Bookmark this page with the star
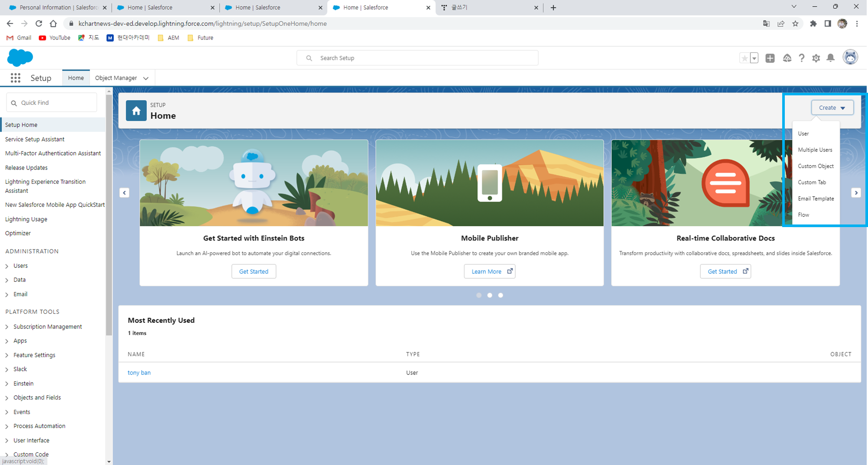 795,23
